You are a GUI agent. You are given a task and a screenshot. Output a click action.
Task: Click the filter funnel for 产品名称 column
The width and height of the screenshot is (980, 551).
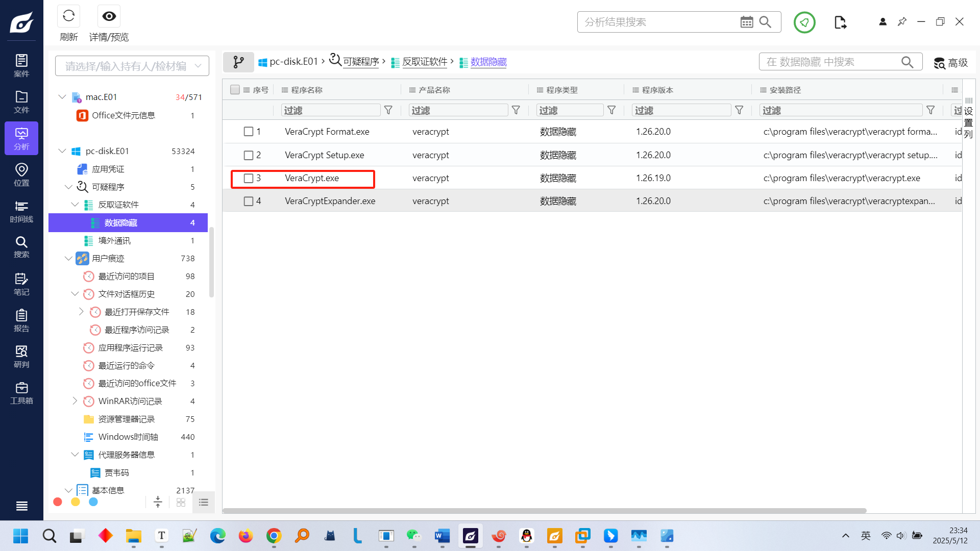point(516,110)
